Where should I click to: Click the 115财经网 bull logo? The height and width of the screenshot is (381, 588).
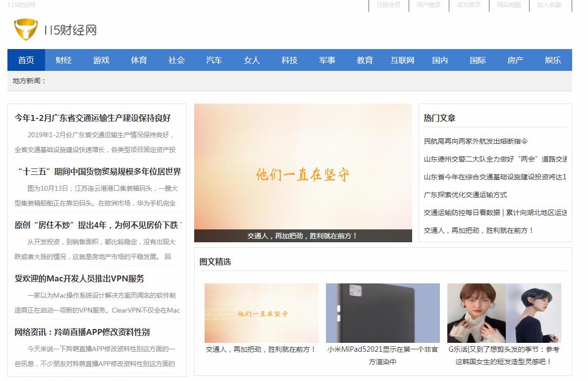tap(55, 30)
